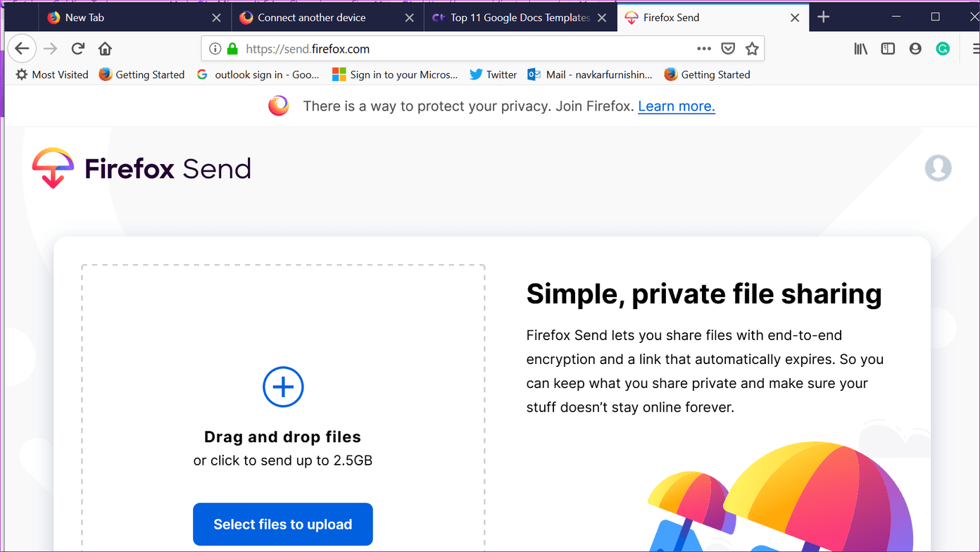
Task: Click the Firefox Send logo
Action: pyautogui.click(x=142, y=168)
